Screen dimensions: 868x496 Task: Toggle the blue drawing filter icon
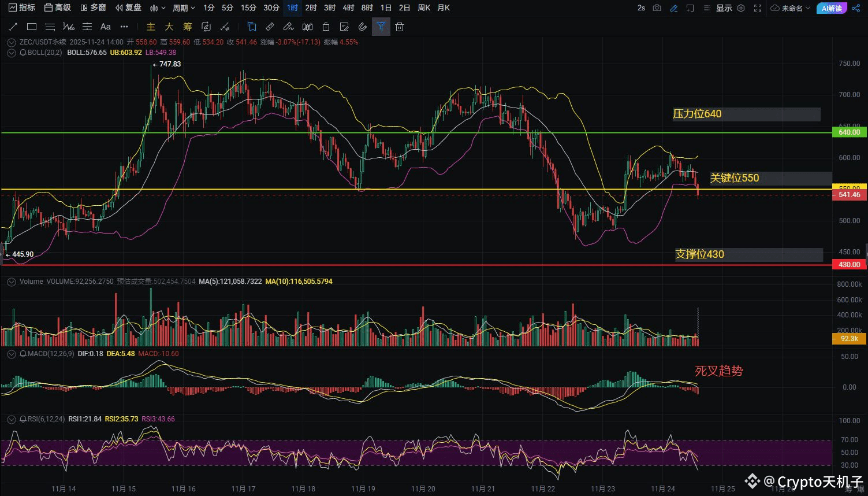pyautogui.click(x=381, y=27)
